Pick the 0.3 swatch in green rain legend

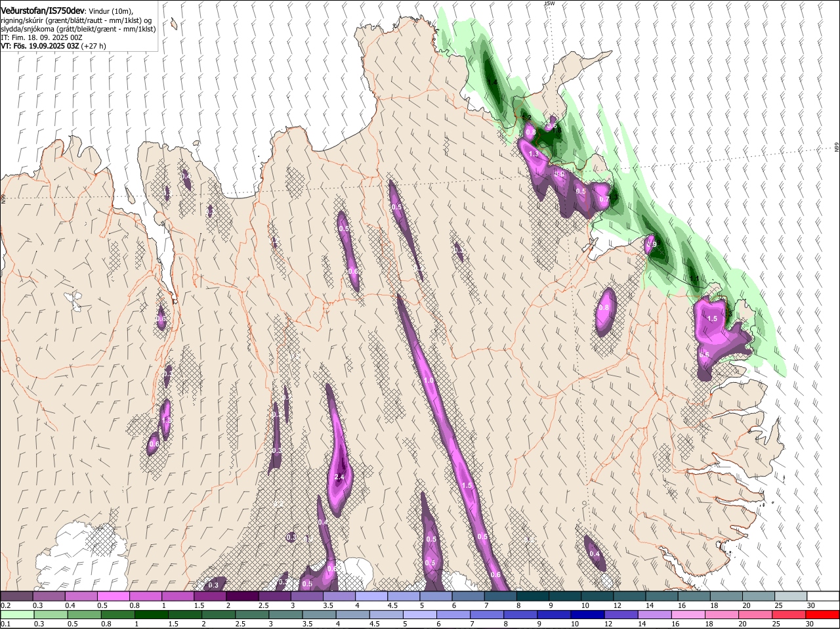pos(51,615)
